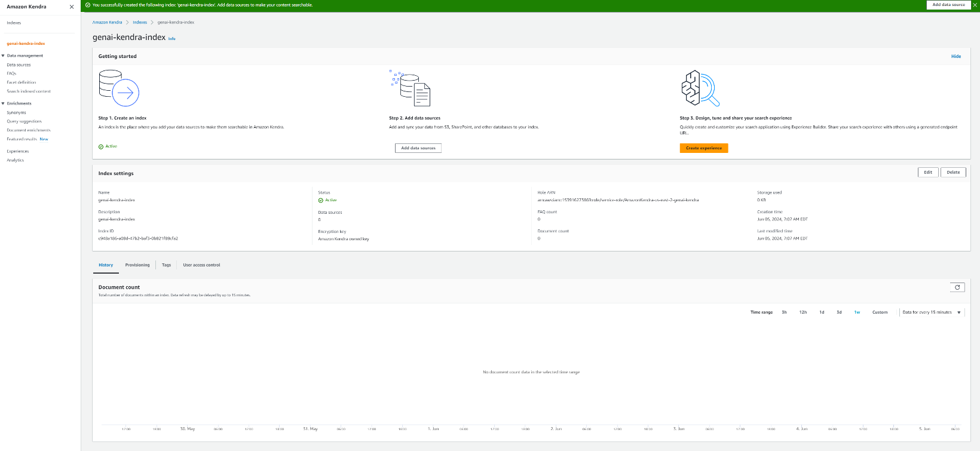Open Facet definition in the sidebar
980x451 pixels.
coord(22,82)
